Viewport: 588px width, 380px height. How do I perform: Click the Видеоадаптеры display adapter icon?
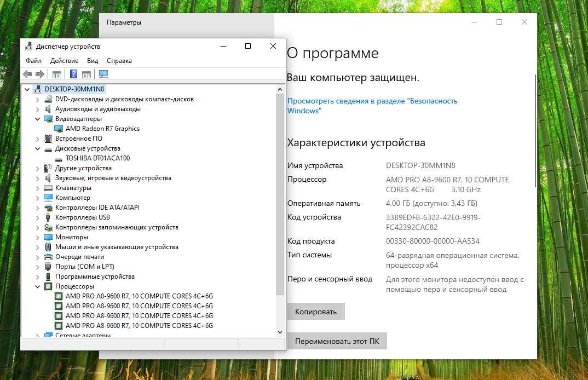coord(48,119)
